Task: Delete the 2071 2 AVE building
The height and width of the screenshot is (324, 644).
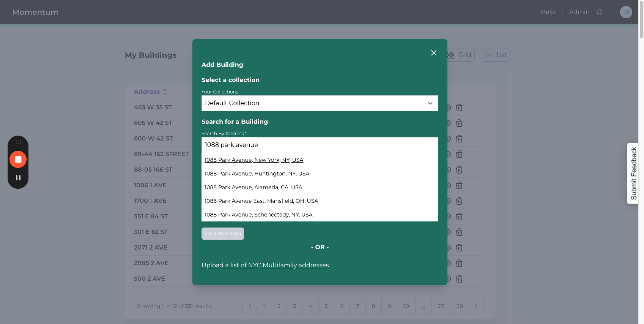Action: tap(459, 248)
